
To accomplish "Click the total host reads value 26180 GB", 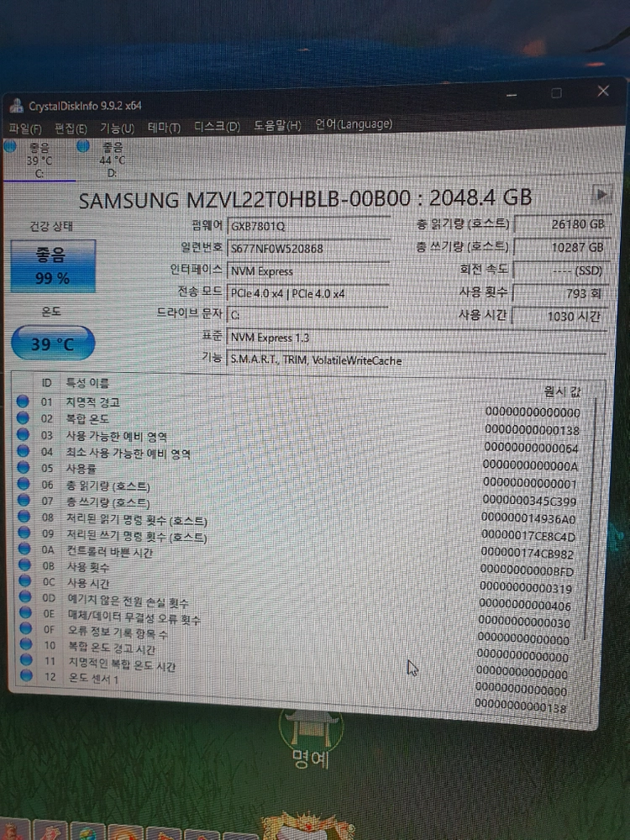I will click(561, 224).
